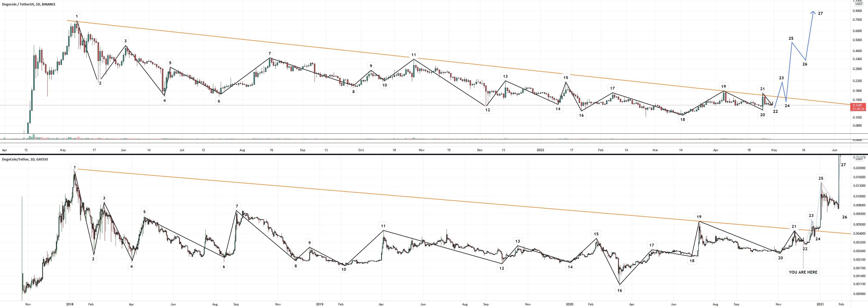The width and height of the screenshot is (868, 308).
Task: Click the Jul date label on the Binance time axis
Action: coord(182,150)
